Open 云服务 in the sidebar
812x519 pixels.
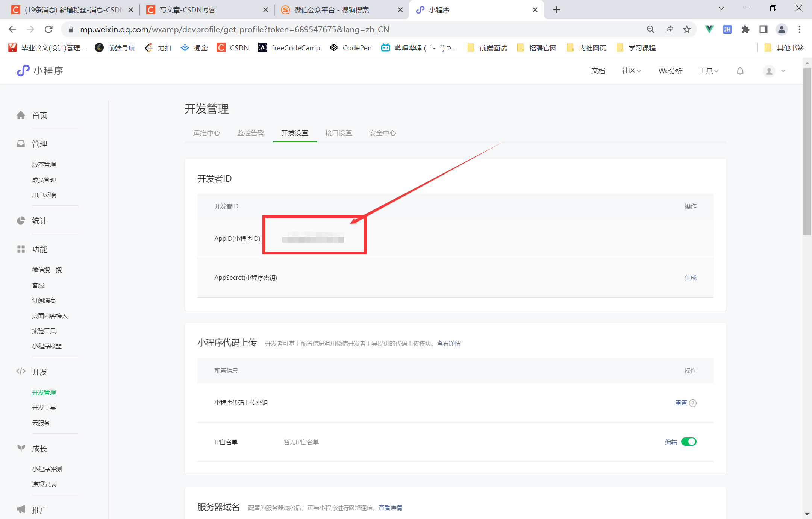pos(41,423)
